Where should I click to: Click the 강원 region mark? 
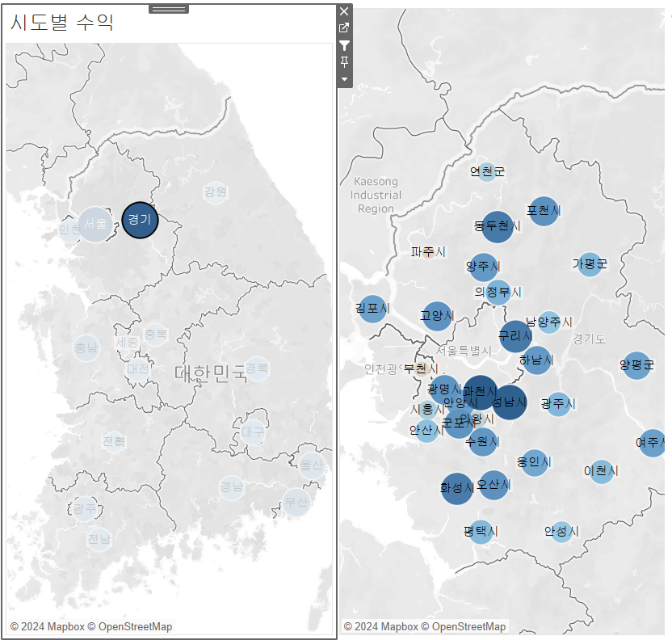(215, 192)
